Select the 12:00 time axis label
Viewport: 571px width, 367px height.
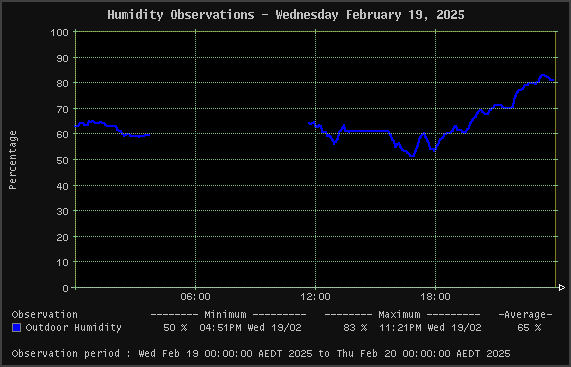(x=315, y=297)
